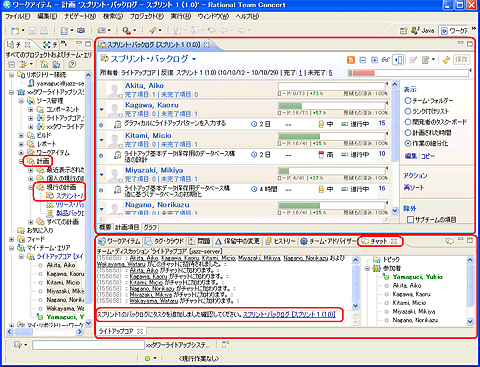The height and width of the screenshot is (367, 480).
Task: Click the expand all icon in plan toolbar
Action: point(374,60)
